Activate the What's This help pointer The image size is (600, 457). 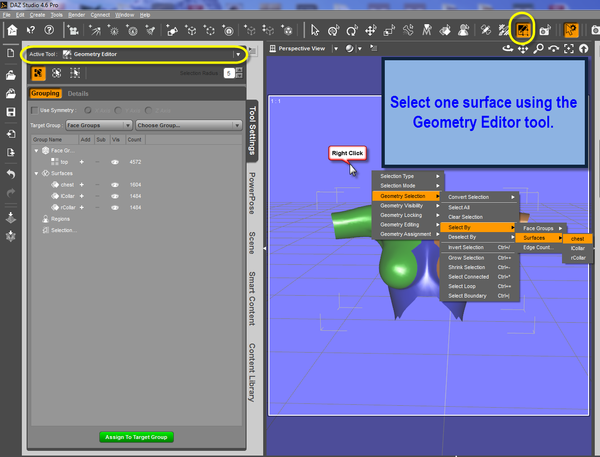pyautogui.click(x=31, y=30)
